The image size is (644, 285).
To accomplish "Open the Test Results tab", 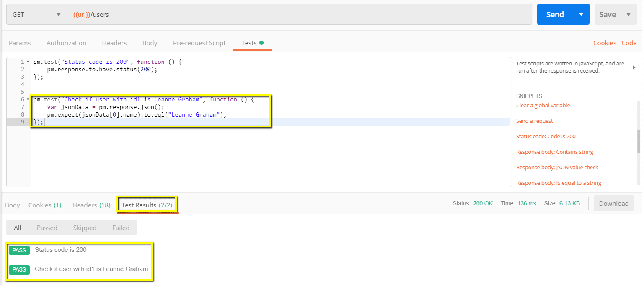I will [x=147, y=205].
